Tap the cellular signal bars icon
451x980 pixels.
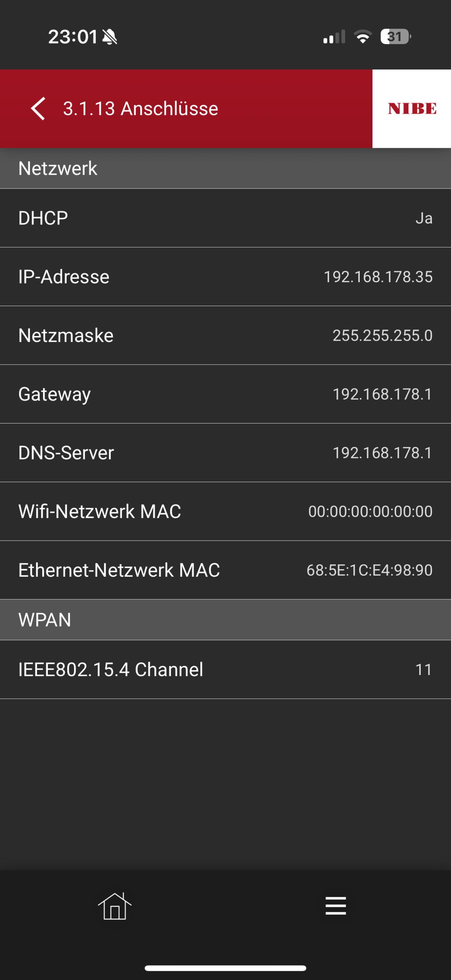pos(334,37)
